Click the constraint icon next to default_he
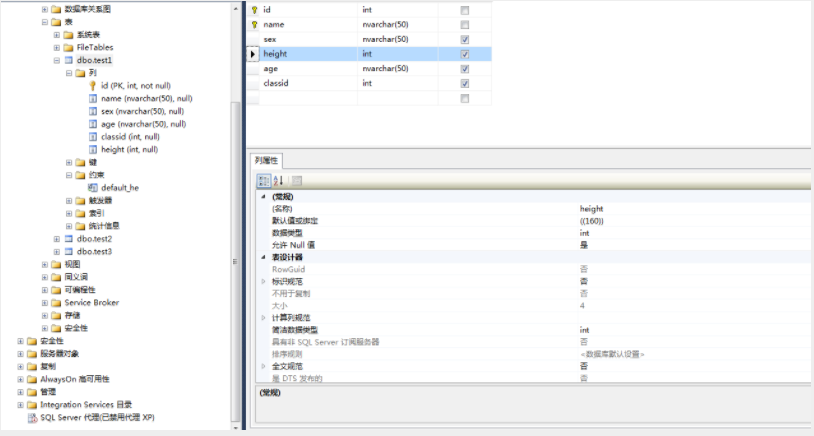 click(x=93, y=188)
